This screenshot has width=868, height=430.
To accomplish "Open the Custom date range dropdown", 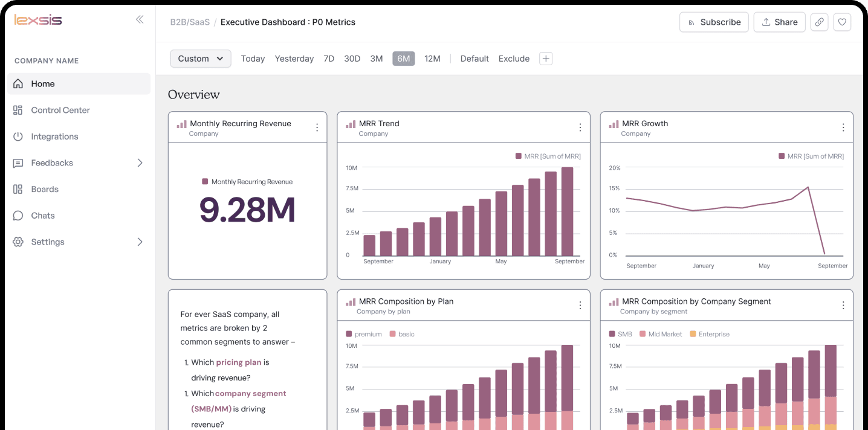I will click(200, 59).
